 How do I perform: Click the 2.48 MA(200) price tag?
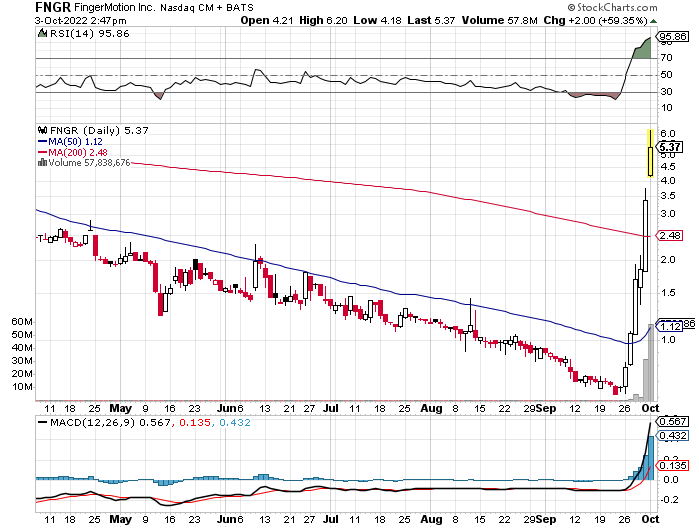(x=670, y=235)
